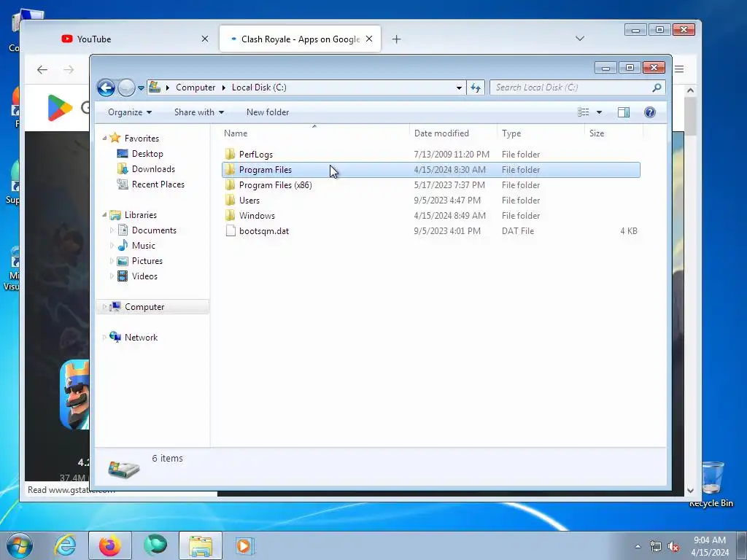747x560 pixels.
Task: Select the Program Files folder icon
Action: point(230,169)
